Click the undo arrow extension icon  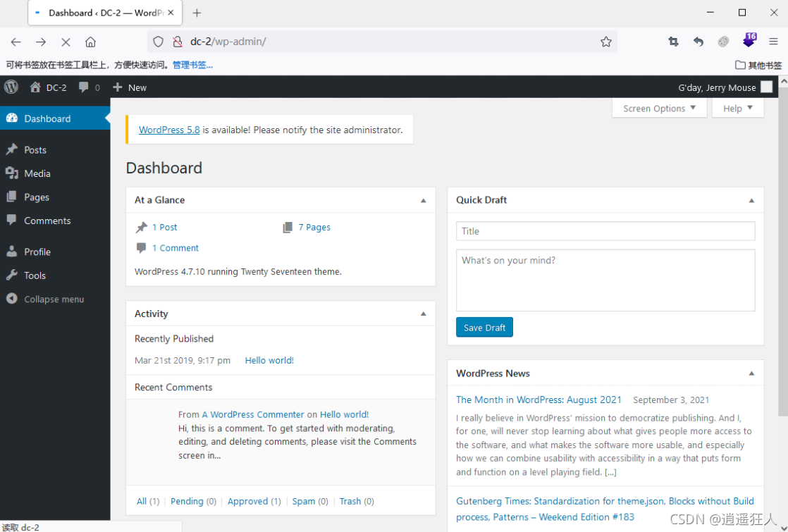pos(698,42)
